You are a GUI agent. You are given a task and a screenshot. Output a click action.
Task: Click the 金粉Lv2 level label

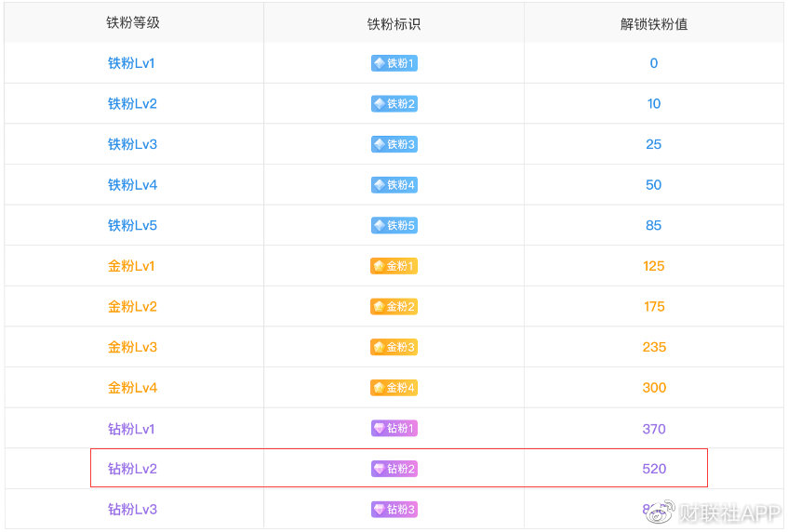[x=132, y=307]
